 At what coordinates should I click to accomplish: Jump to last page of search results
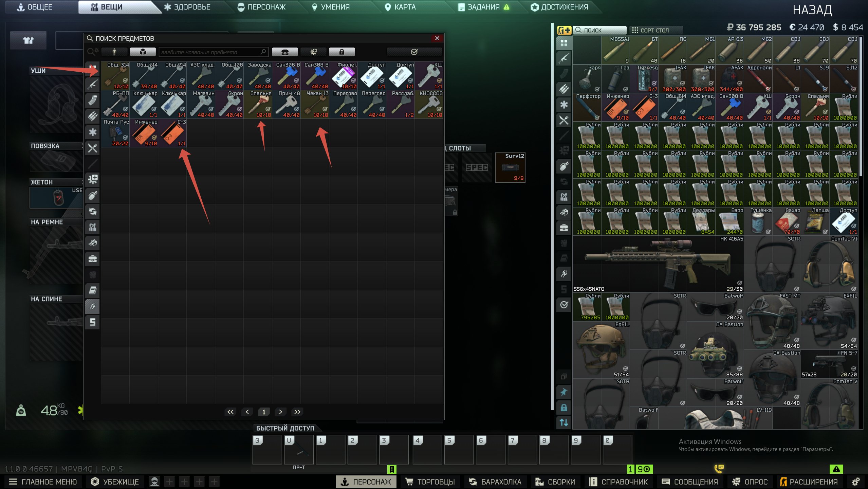click(297, 412)
